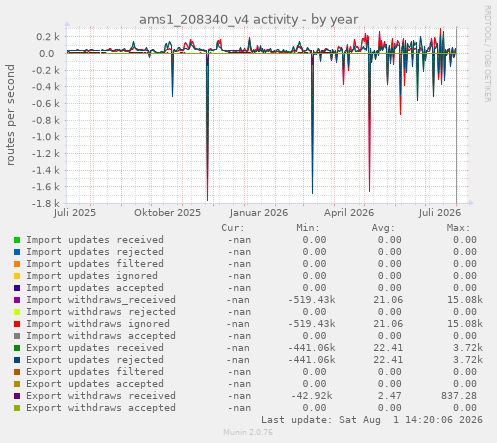Screen dimensions: 497x443
Task: Click the 'Import withdraws rejected' legend label
Action: 101,312
